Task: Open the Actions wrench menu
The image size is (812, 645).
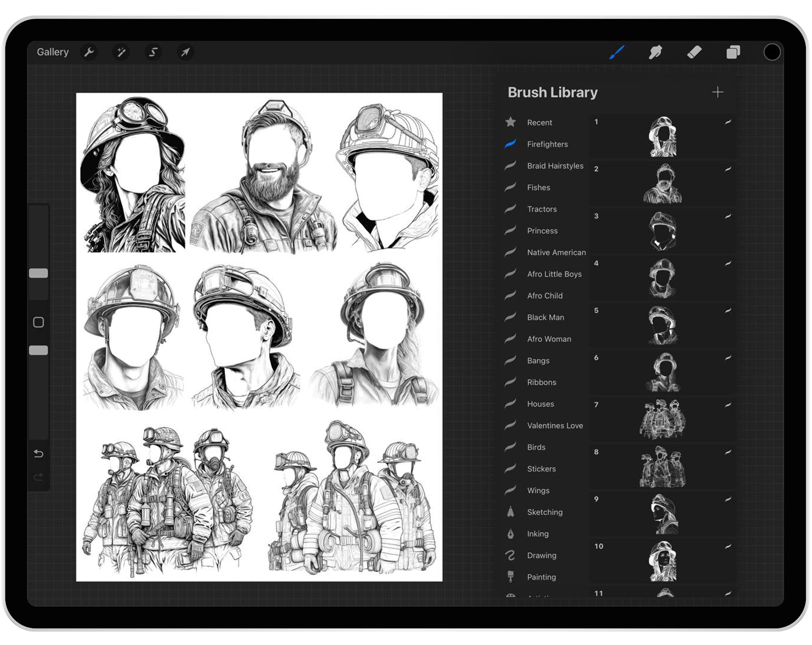Action: point(89,52)
